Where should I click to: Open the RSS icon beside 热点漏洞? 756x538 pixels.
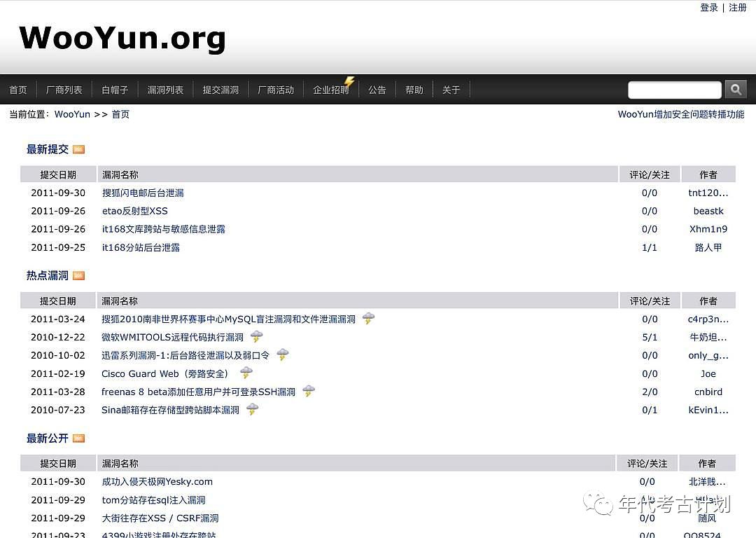78,275
